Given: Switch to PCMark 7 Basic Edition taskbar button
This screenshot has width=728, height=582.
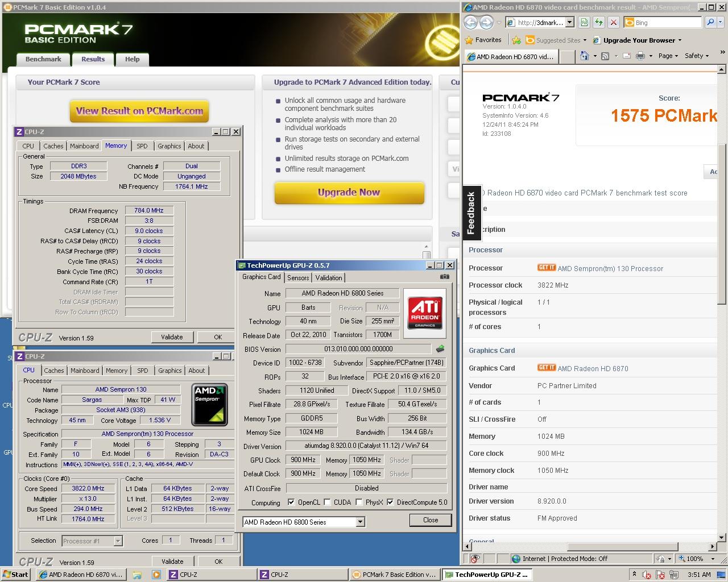Looking at the screenshot, I should coord(394,575).
